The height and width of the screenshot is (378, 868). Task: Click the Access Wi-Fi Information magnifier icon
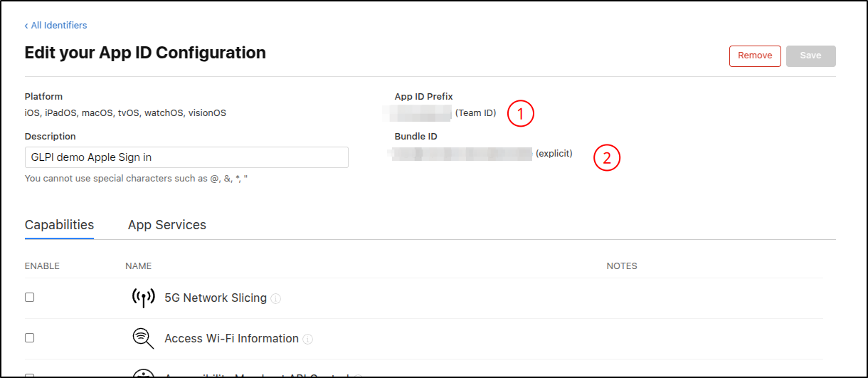(144, 339)
